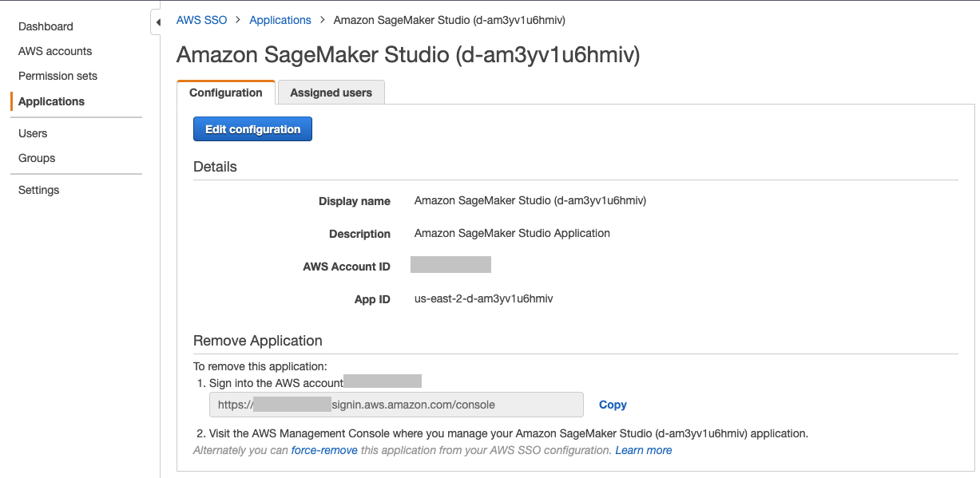Viewport: 980px width, 478px height.
Task: Open Dashboard in the sidebar
Action: click(46, 26)
